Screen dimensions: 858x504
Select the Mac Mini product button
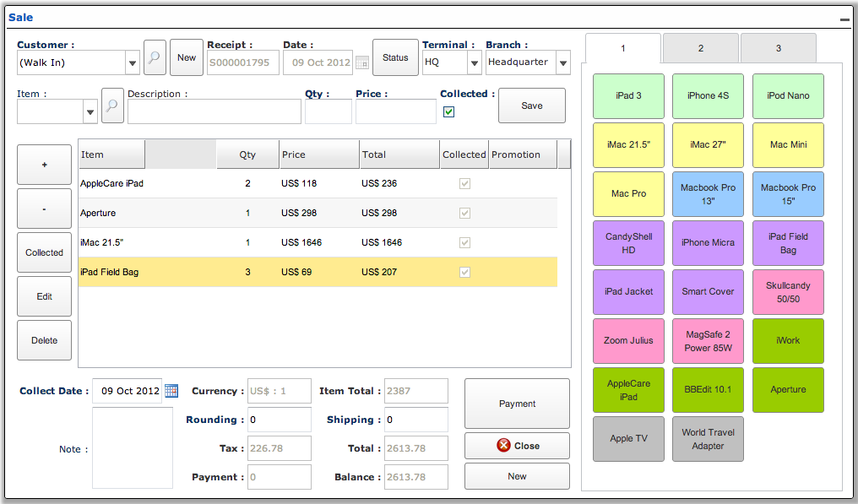pos(788,144)
